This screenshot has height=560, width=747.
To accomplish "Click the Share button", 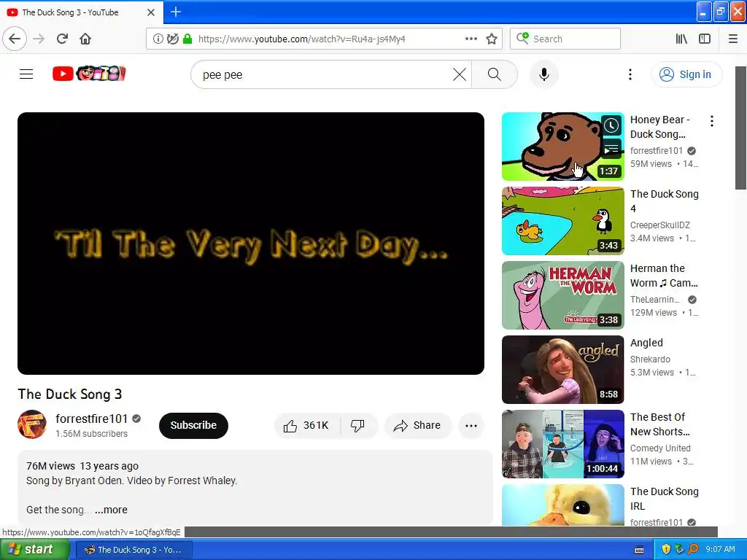I will tap(417, 425).
